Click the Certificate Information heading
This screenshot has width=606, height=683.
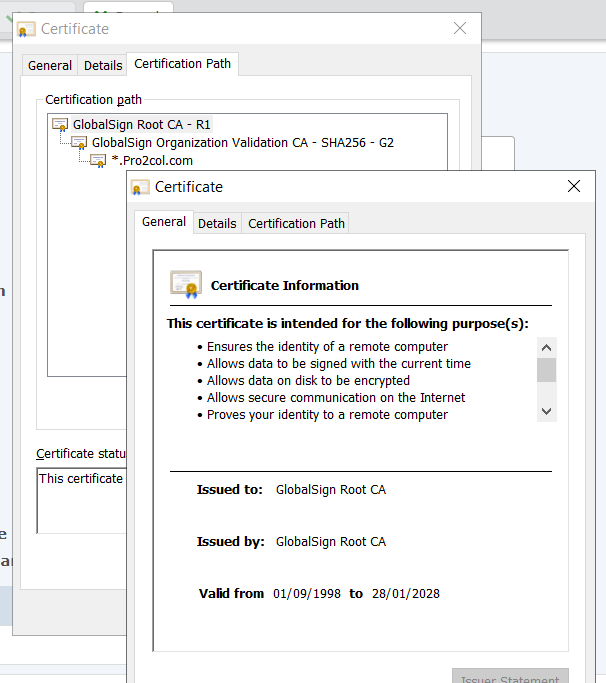(x=285, y=285)
